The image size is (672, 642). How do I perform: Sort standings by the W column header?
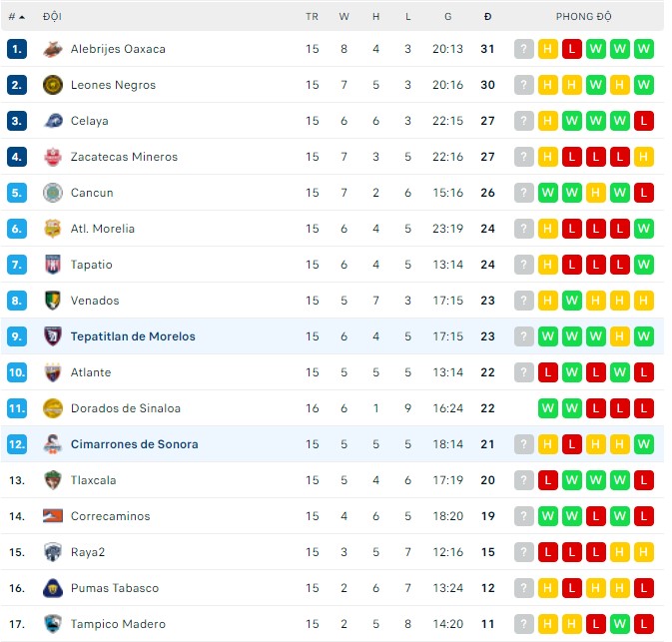point(343,17)
